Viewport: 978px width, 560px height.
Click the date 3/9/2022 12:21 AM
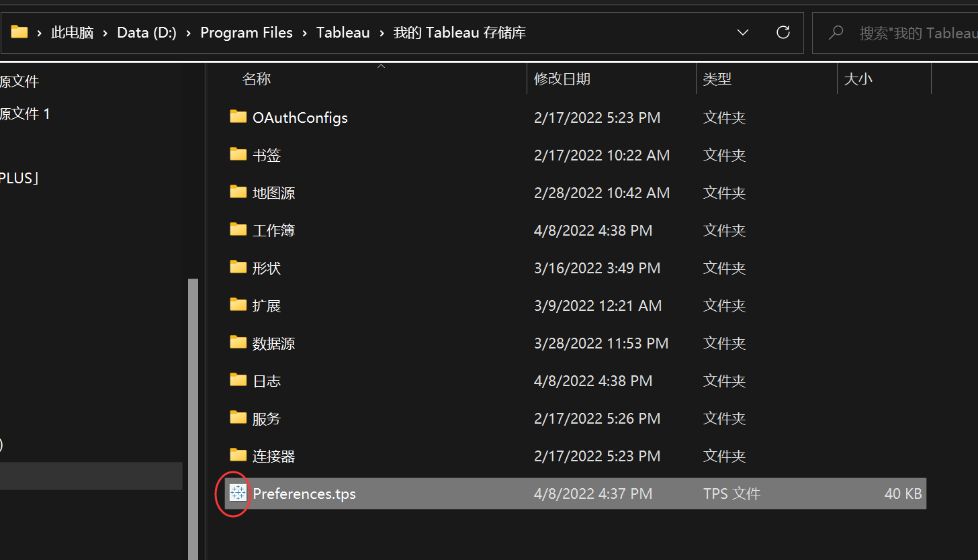click(x=598, y=306)
